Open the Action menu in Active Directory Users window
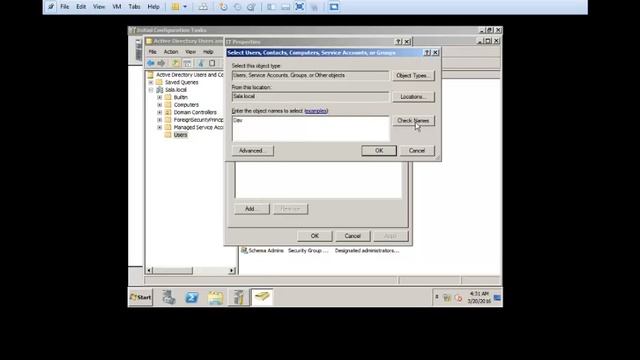This screenshot has height=360, width=640. click(x=171, y=52)
